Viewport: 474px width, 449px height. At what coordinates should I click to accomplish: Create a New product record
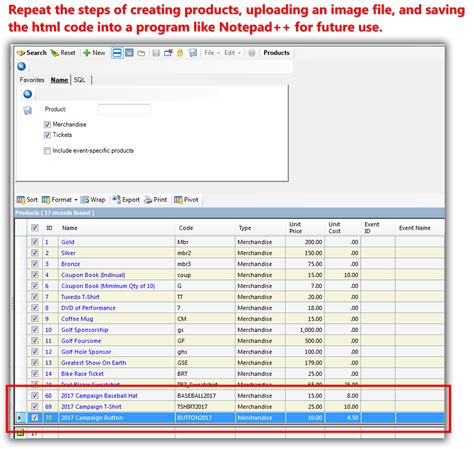point(94,53)
